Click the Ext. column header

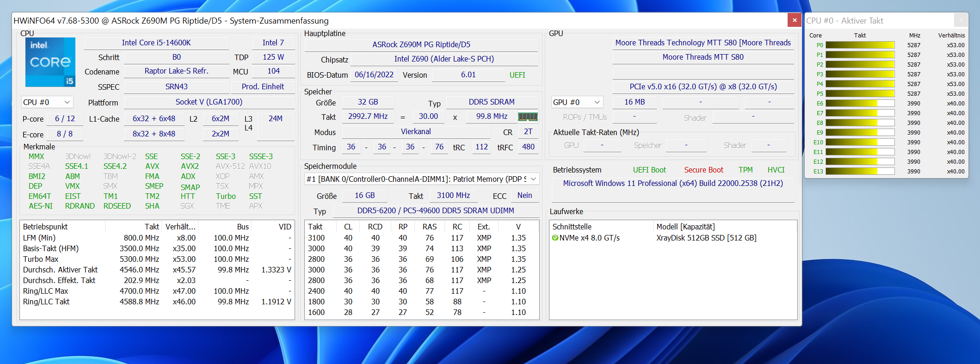click(x=484, y=227)
